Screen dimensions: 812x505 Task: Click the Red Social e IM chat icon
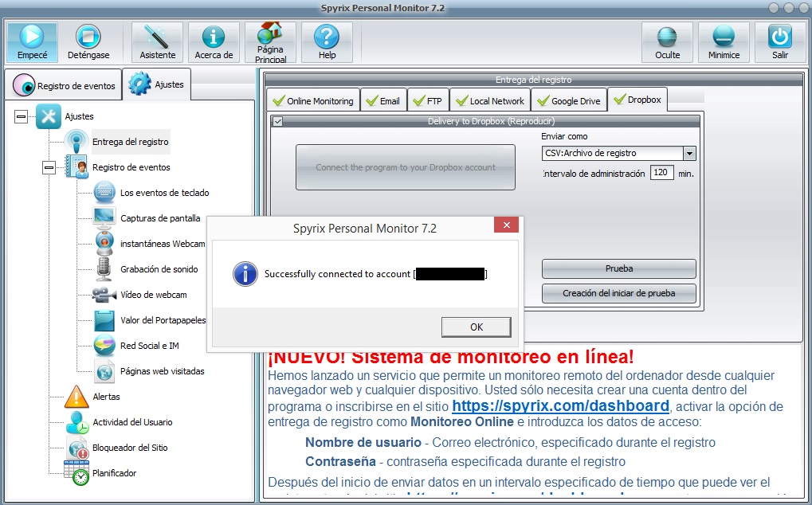(x=104, y=346)
